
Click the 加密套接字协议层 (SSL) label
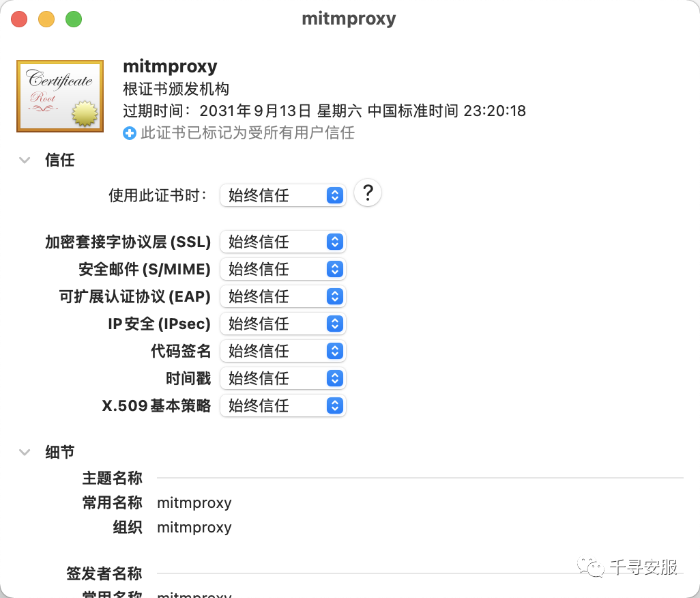(128, 242)
